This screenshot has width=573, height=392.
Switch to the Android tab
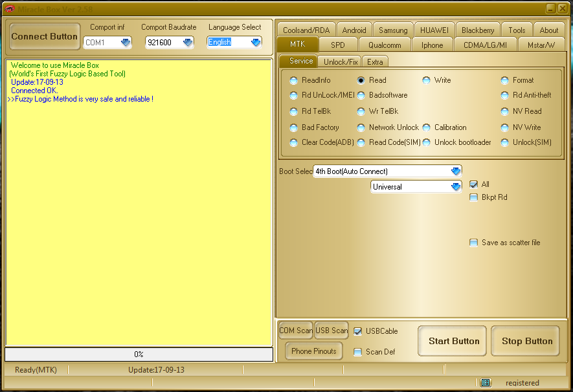[354, 30]
